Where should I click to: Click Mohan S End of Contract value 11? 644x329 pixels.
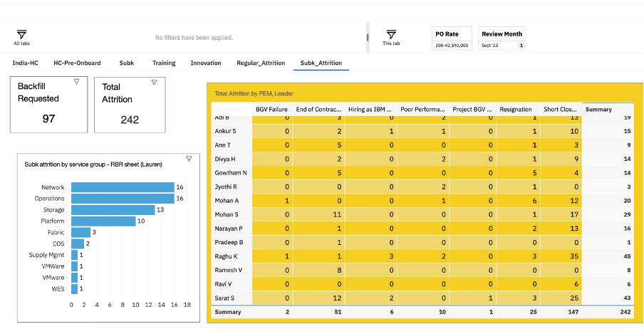[338, 214]
